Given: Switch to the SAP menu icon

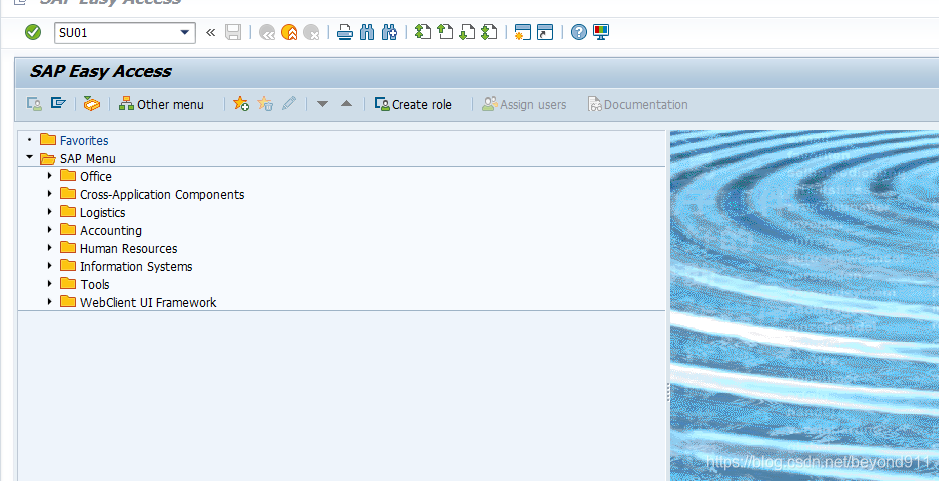Looking at the screenshot, I should pos(58,104).
